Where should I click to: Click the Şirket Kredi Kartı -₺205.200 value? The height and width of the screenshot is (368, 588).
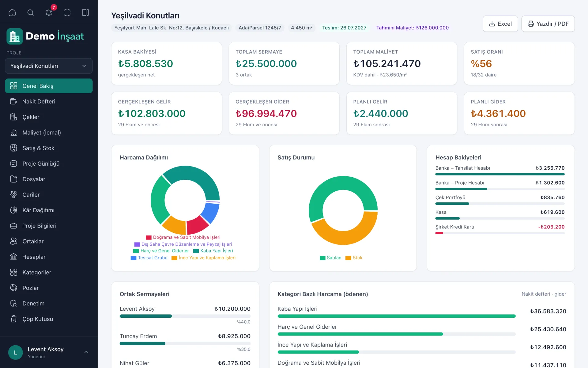pyautogui.click(x=551, y=227)
